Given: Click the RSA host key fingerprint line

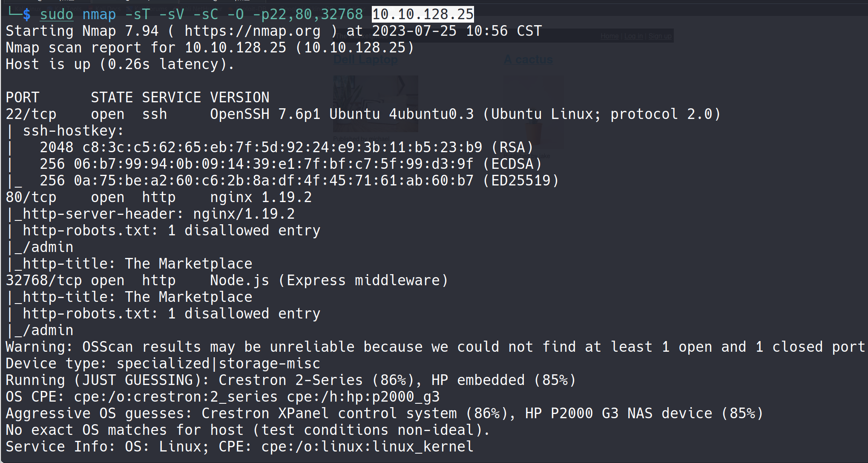Looking at the screenshot, I should pos(286,148).
